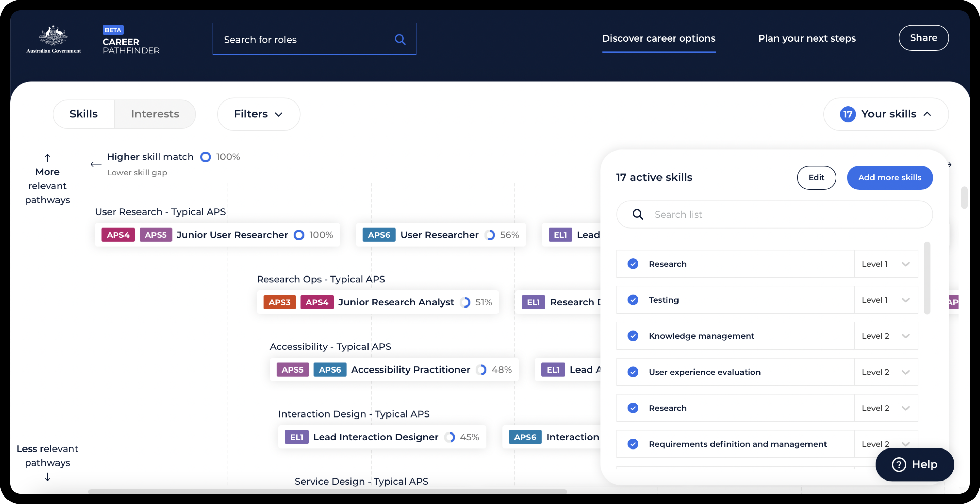Uncheck the Knowledge management skill checkmark
This screenshot has width=980, height=504.
[633, 336]
